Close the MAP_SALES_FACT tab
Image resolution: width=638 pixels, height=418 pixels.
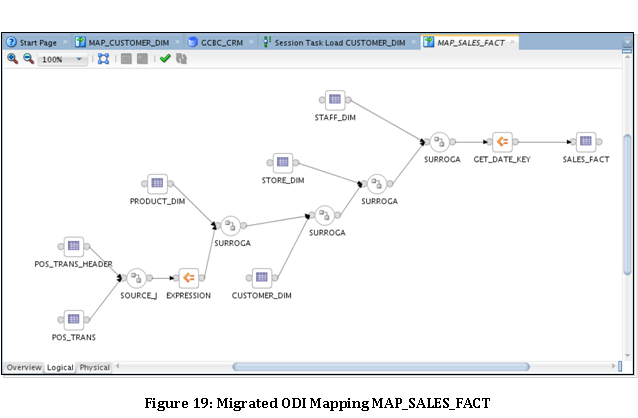pos(512,42)
